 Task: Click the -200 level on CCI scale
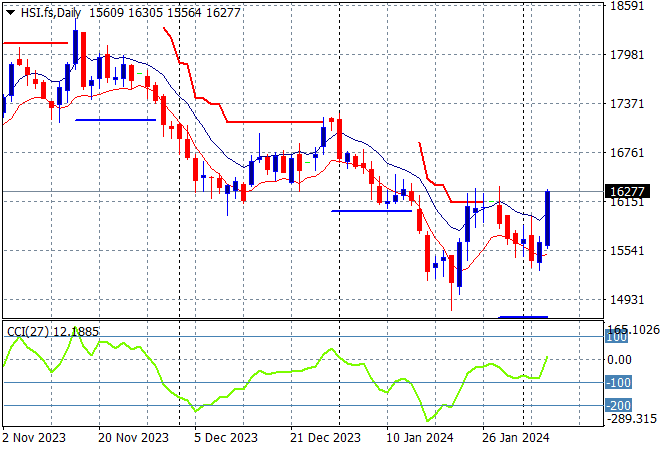(x=620, y=405)
